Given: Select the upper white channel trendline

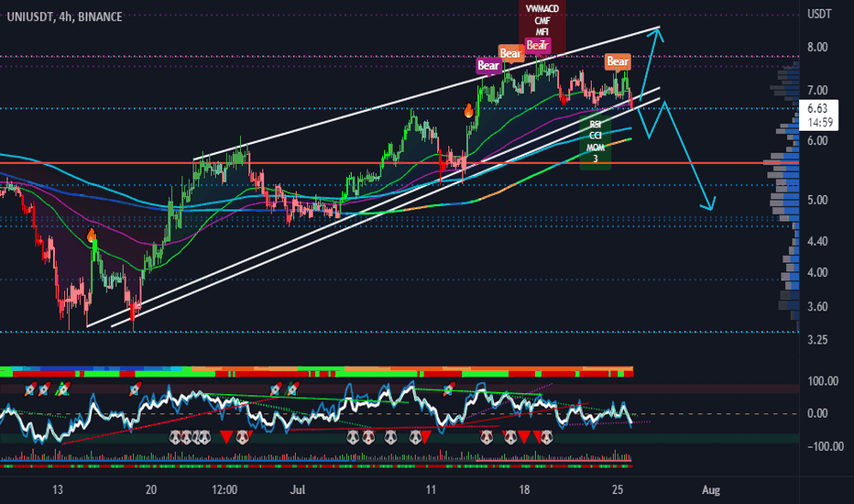Looking at the screenshot, I should pyautogui.click(x=426, y=93).
